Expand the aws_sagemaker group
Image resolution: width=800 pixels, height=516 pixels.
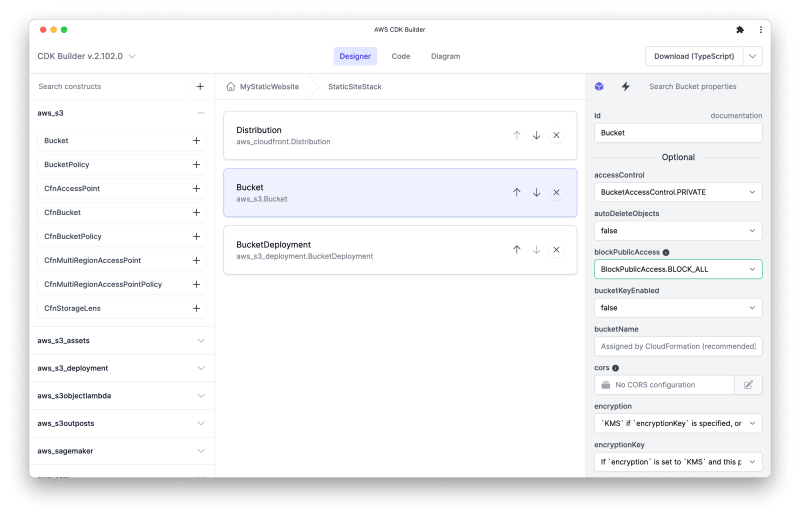201,451
